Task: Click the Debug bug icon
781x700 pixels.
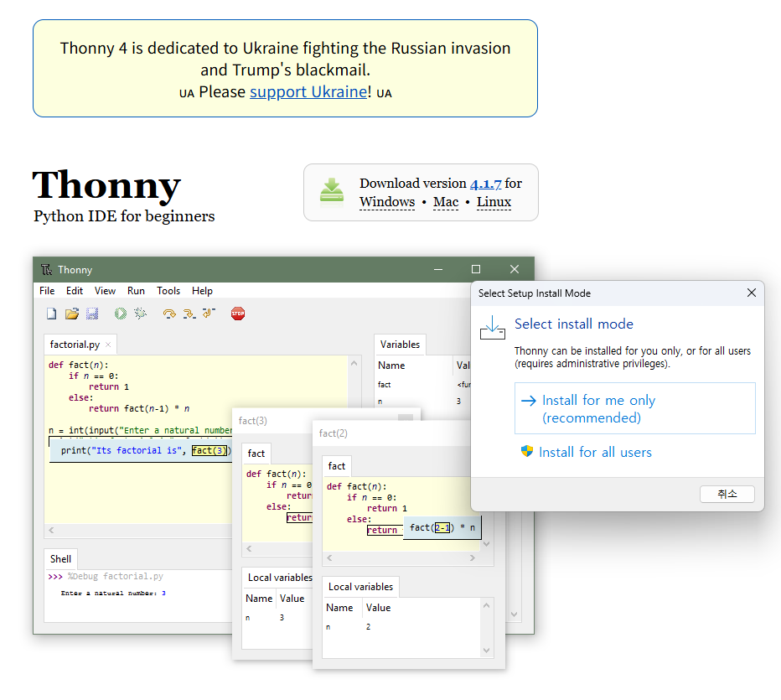Action: [141, 314]
